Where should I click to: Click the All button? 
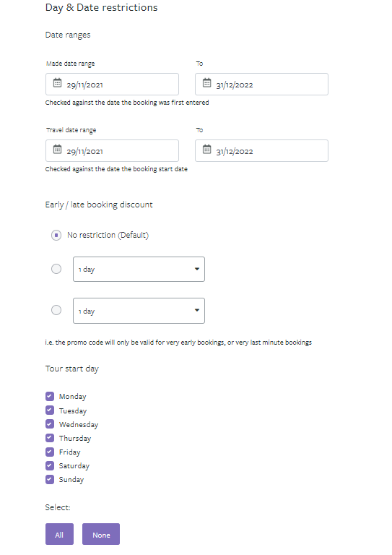coord(59,534)
